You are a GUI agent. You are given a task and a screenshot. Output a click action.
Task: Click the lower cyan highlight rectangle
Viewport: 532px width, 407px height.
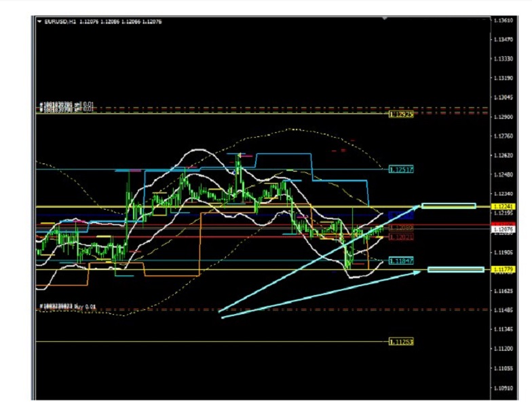point(455,270)
